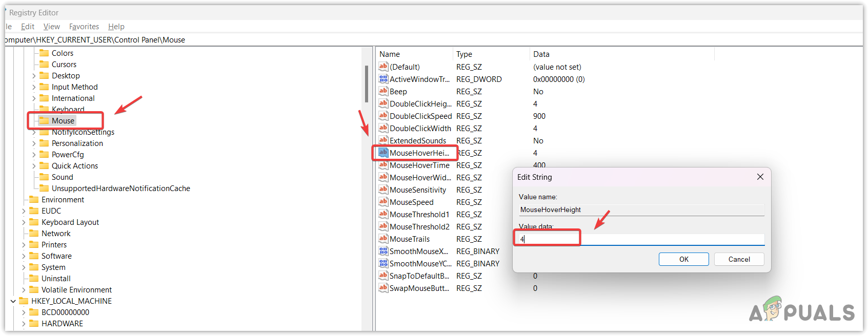Click the Value name field
Screen dimensions: 868x336
[641, 209]
